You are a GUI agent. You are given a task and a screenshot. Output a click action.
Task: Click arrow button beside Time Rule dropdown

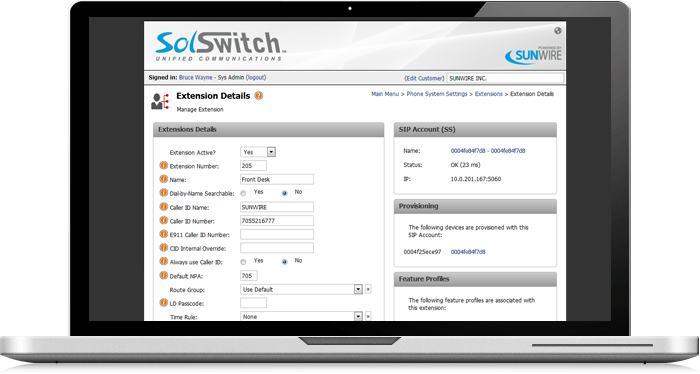368,316
